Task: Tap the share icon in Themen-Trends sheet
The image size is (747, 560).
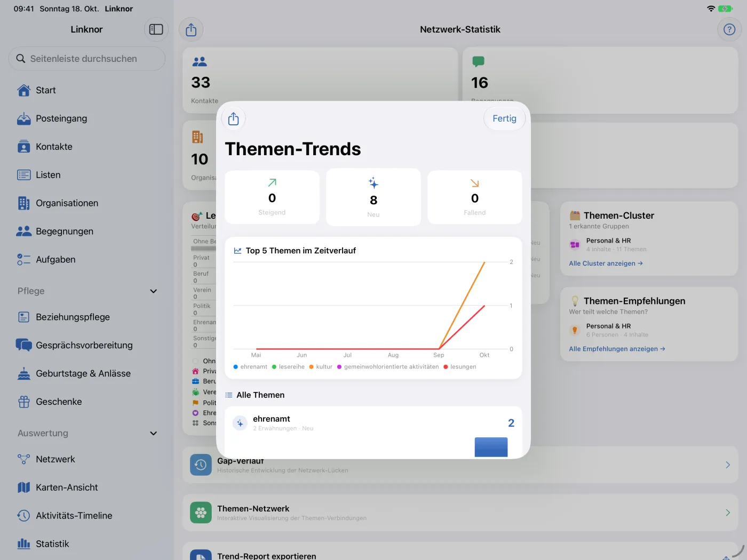Action: point(233,118)
